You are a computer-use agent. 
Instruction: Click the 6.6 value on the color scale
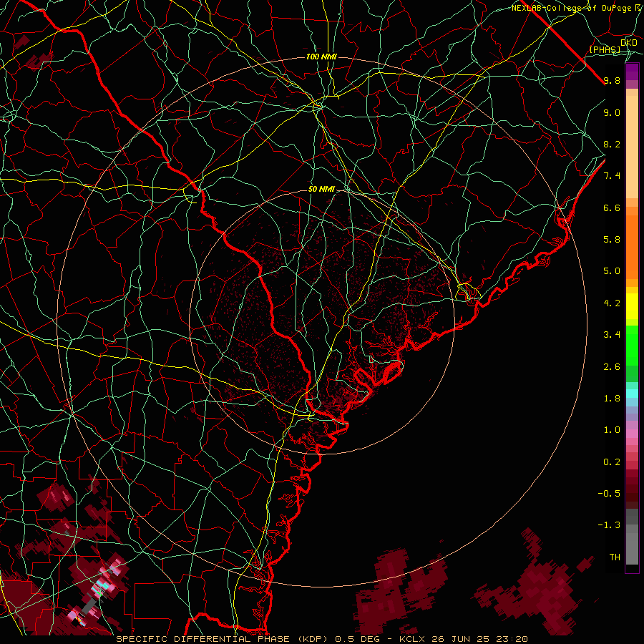click(x=612, y=208)
